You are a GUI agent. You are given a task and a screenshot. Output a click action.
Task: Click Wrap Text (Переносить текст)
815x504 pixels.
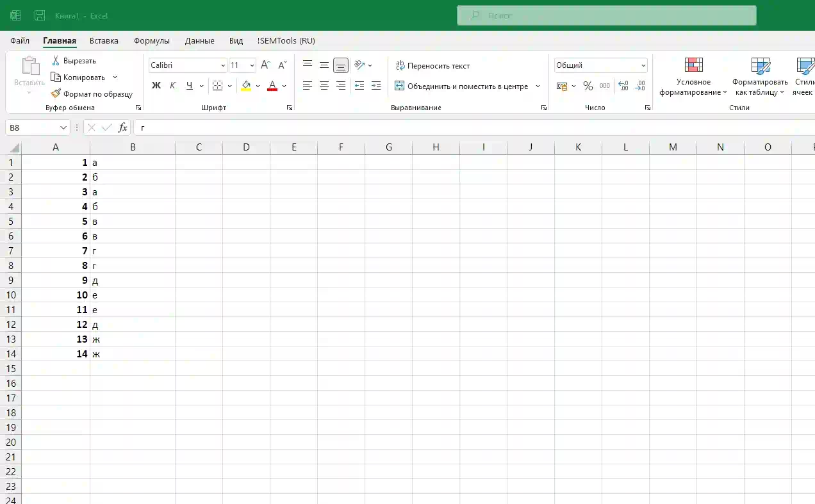(x=432, y=65)
